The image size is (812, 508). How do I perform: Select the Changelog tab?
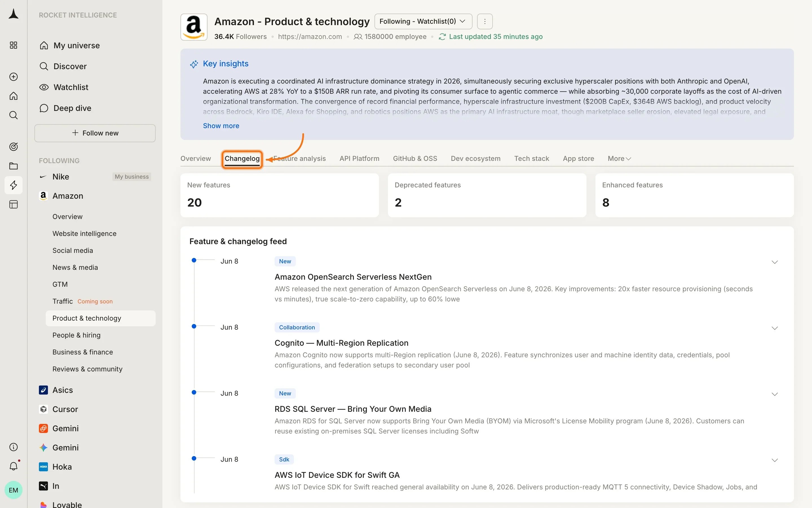point(242,159)
